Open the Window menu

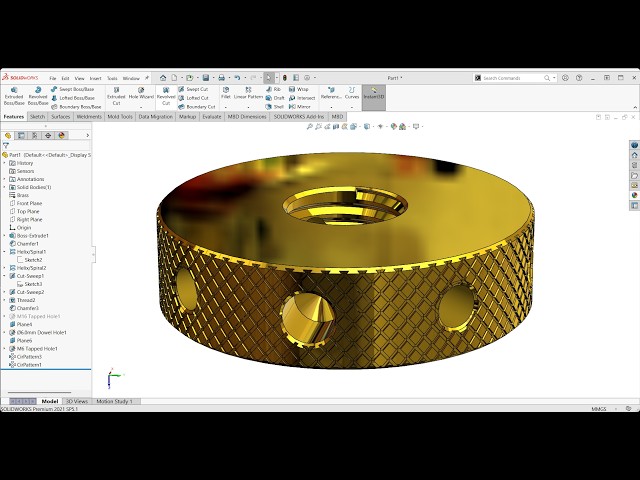pyautogui.click(x=131, y=78)
